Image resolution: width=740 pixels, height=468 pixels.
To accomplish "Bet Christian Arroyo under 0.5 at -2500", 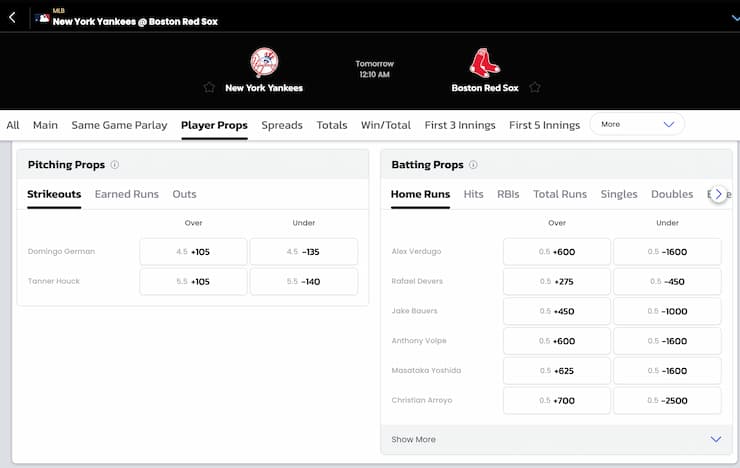I will tap(667, 400).
